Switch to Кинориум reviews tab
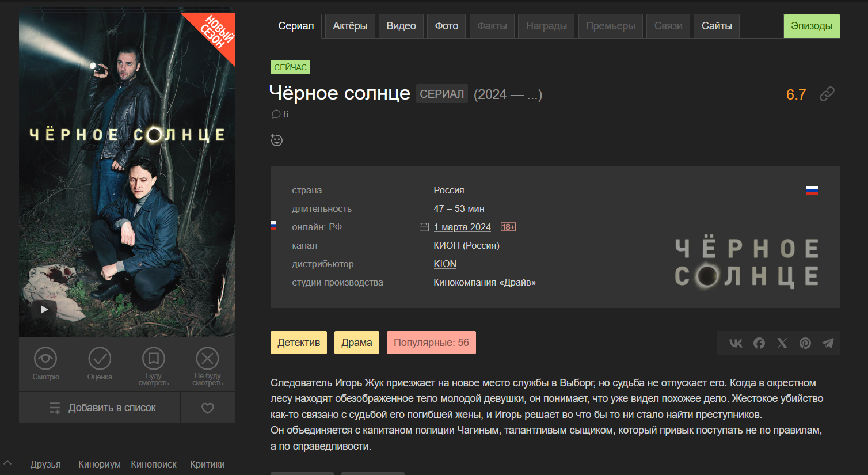 pos(100,464)
